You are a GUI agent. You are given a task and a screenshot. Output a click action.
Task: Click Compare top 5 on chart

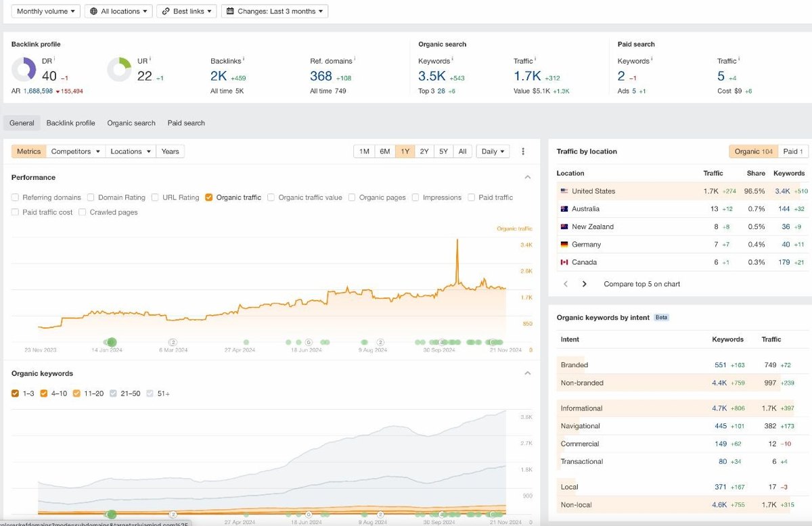pos(642,284)
